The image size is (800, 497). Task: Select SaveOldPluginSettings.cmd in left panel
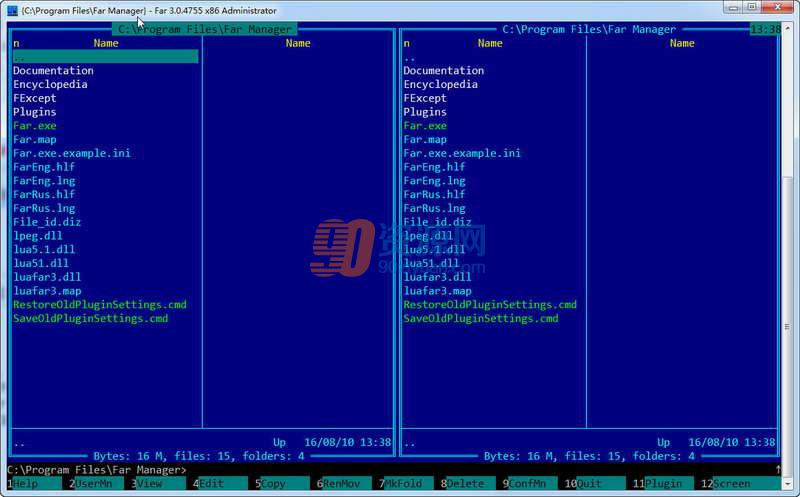point(91,318)
